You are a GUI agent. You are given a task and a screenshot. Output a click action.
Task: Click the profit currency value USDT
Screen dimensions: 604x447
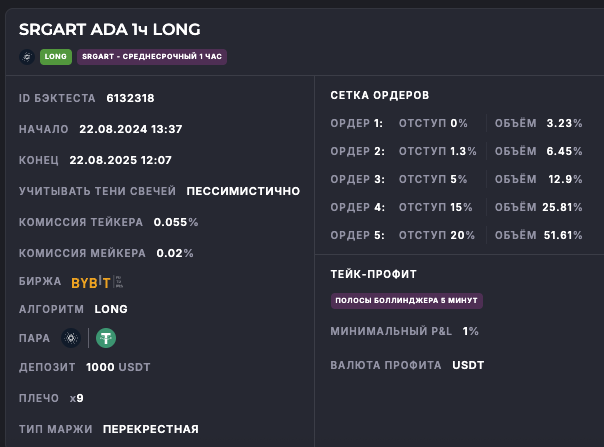pyautogui.click(x=468, y=365)
